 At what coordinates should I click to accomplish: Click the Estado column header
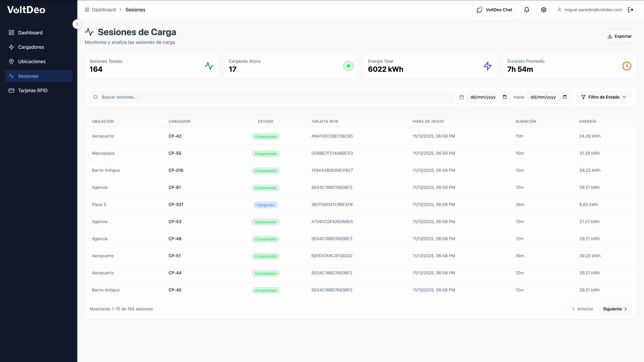coord(266,121)
